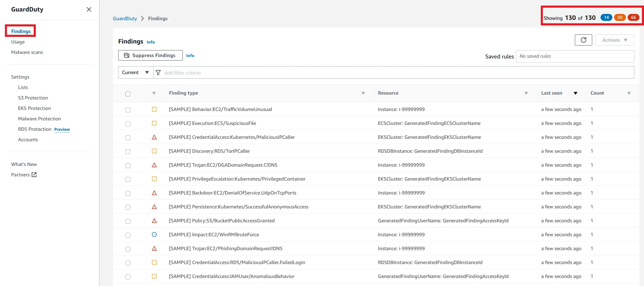Open the Current findings status dropdown
This screenshot has height=286, width=644.
point(136,72)
